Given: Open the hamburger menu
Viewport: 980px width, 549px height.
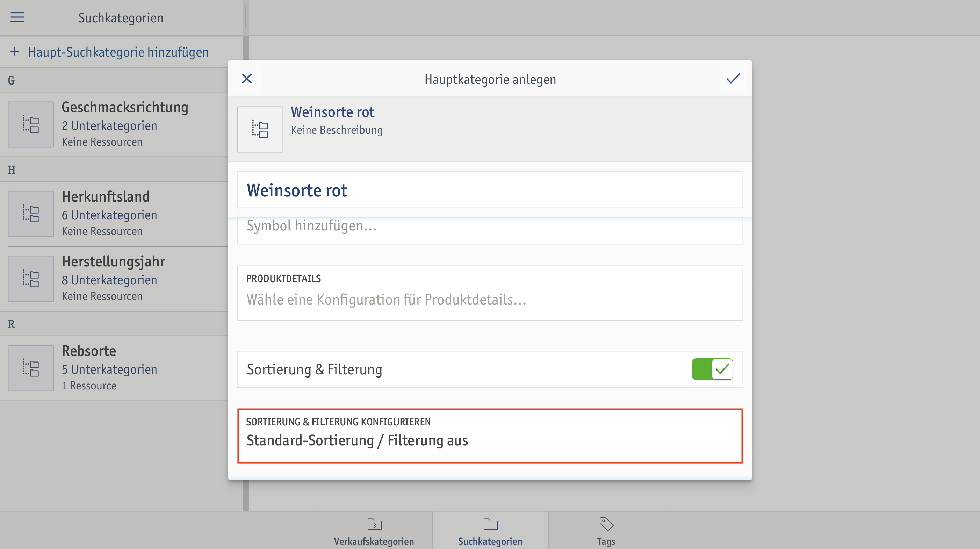Looking at the screenshot, I should click(x=17, y=17).
